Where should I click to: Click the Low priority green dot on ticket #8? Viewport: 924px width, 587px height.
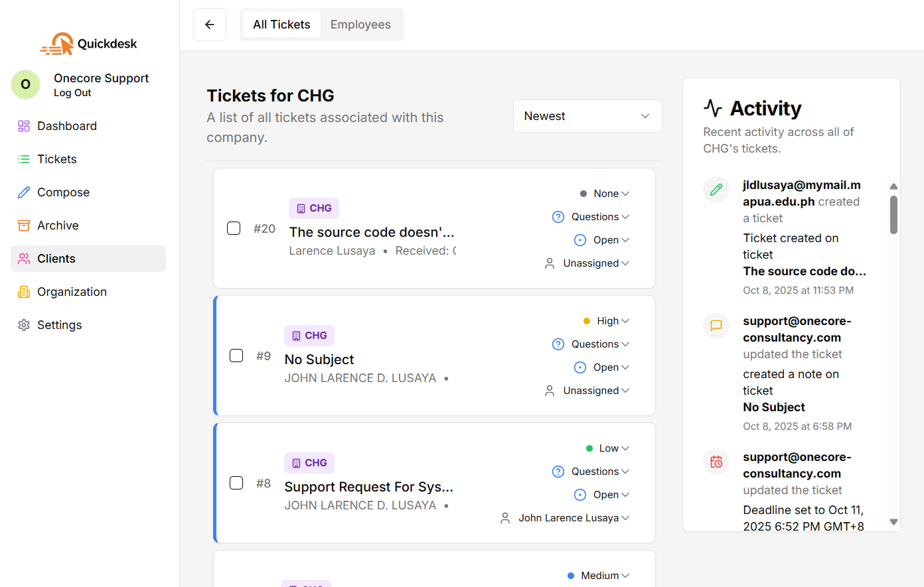pos(589,448)
